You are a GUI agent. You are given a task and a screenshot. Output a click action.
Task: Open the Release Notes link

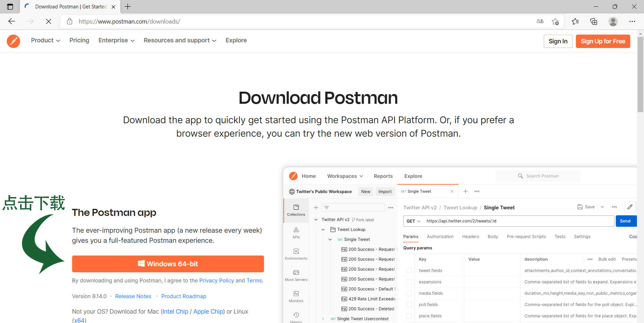(133, 296)
